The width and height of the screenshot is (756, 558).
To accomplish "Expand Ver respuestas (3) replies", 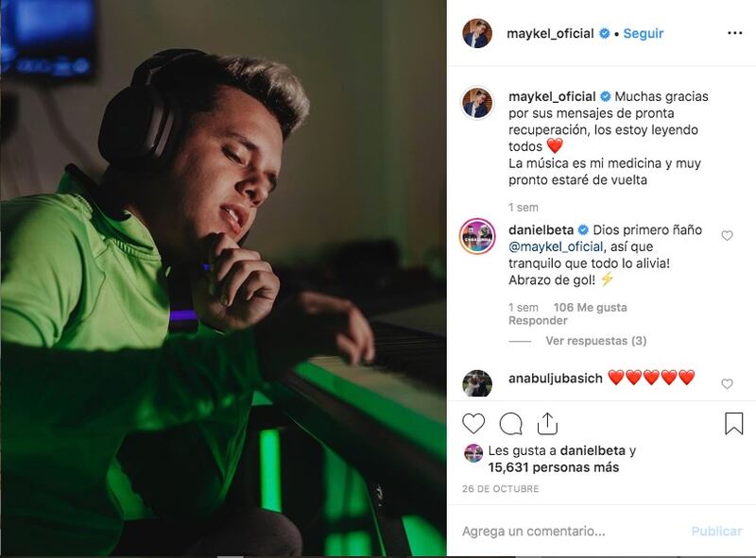I will coord(596,341).
